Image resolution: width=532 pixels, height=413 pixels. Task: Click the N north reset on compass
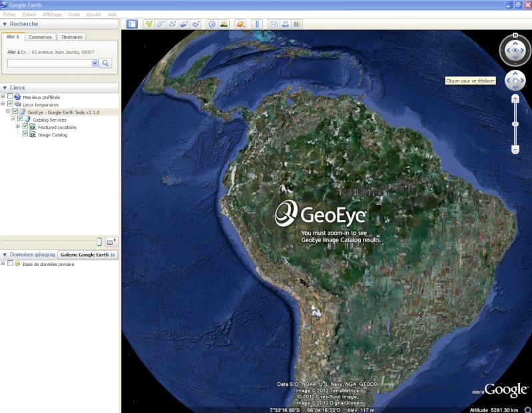[x=515, y=35]
